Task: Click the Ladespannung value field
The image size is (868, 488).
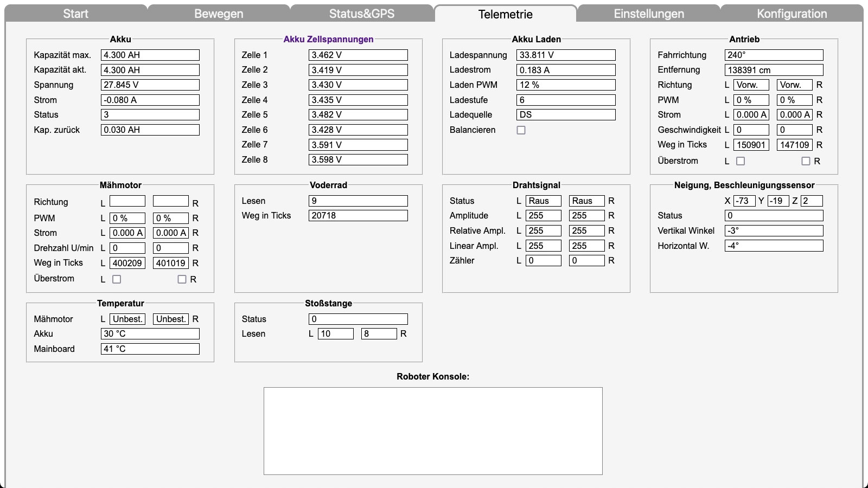Action: point(566,55)
